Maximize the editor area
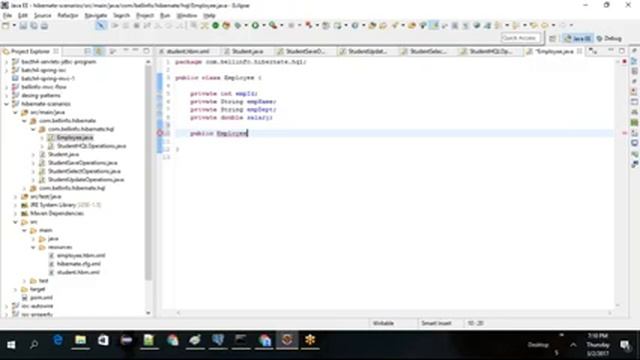Viewport: 640px width, 360px height. point(622,51)
